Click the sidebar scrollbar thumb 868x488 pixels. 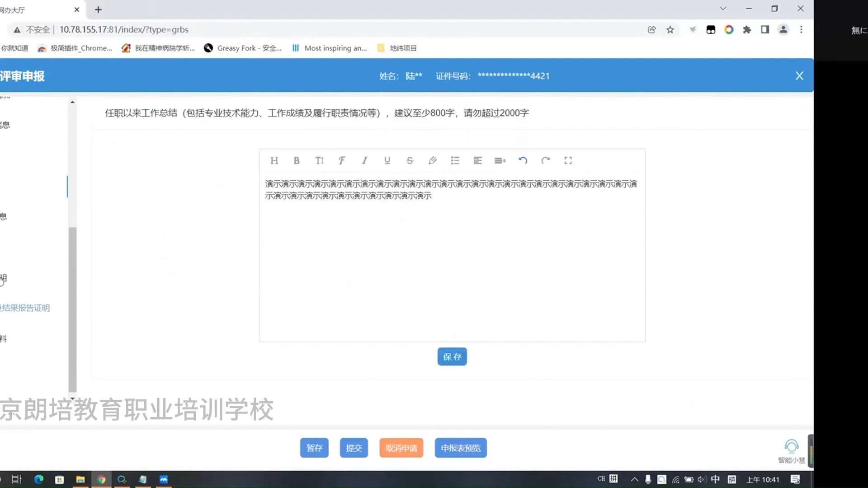coord(72,310)
